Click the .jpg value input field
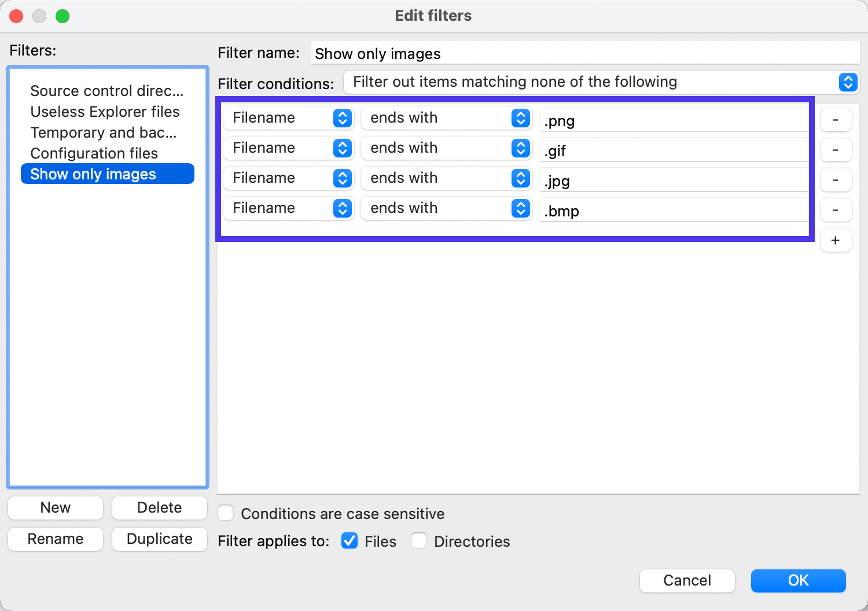The height and width of the screenshot is (611, 868). (674, 181)
